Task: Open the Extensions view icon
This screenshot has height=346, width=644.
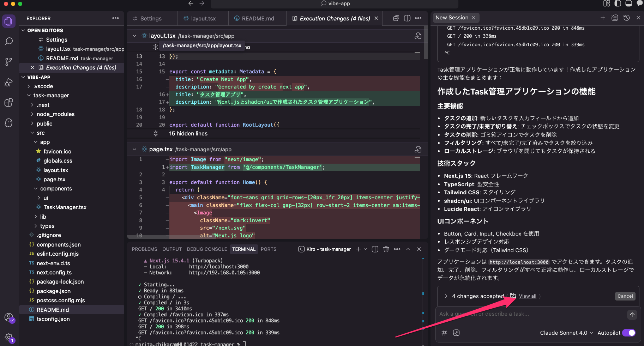Action: (x=8, y=103)
